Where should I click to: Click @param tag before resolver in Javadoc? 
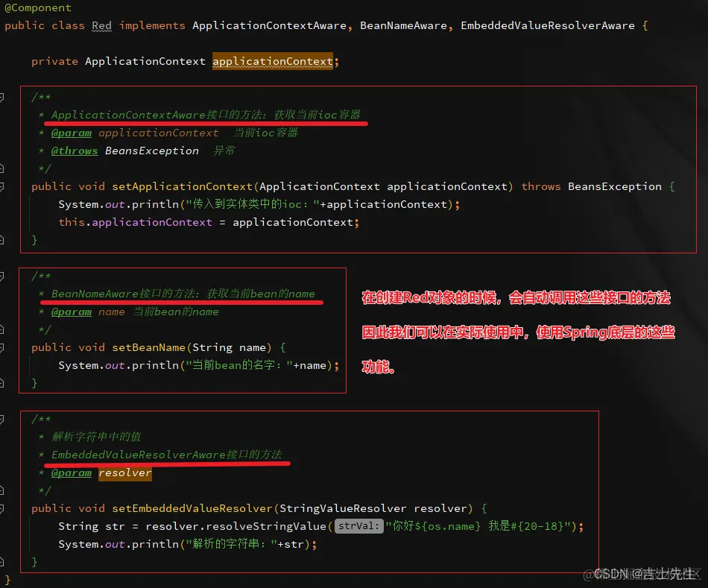tap(72, 472)
